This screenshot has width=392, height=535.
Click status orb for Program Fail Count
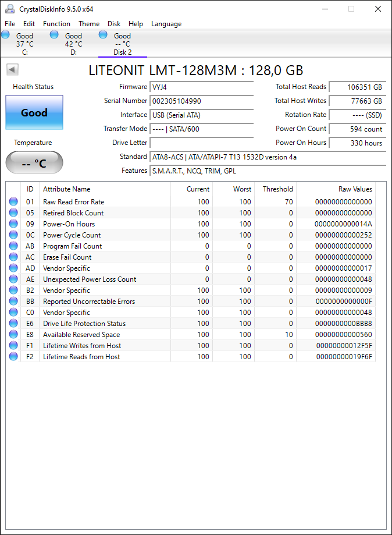13,246
